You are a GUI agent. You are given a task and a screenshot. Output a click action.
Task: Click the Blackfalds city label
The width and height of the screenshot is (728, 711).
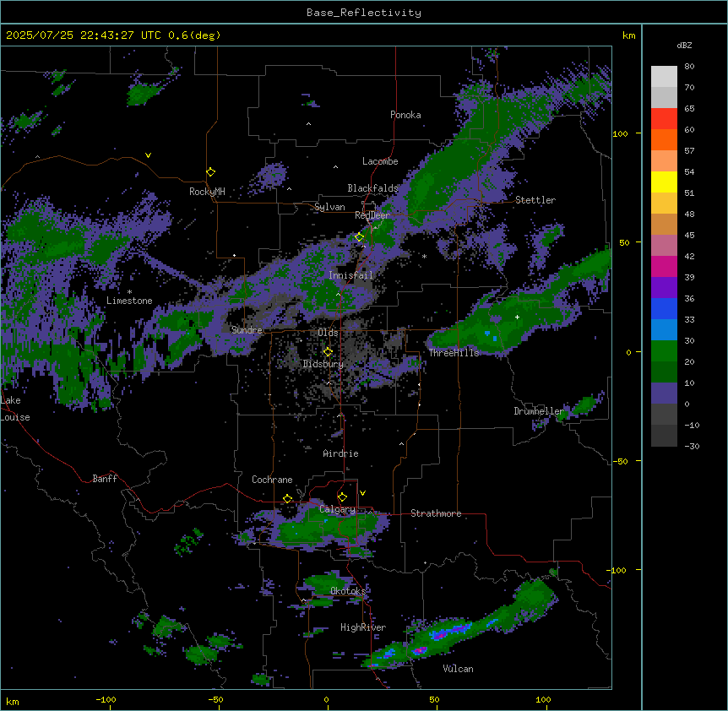[372, 188]
